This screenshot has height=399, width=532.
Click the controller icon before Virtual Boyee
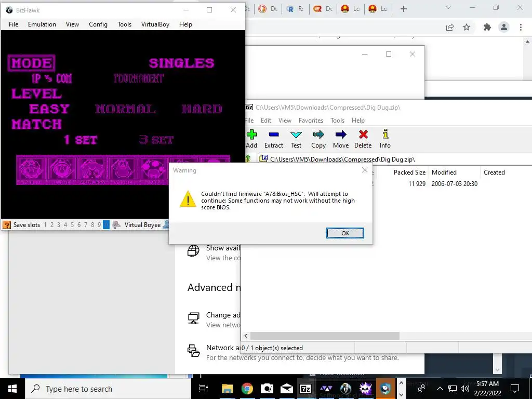pos(116,224)
